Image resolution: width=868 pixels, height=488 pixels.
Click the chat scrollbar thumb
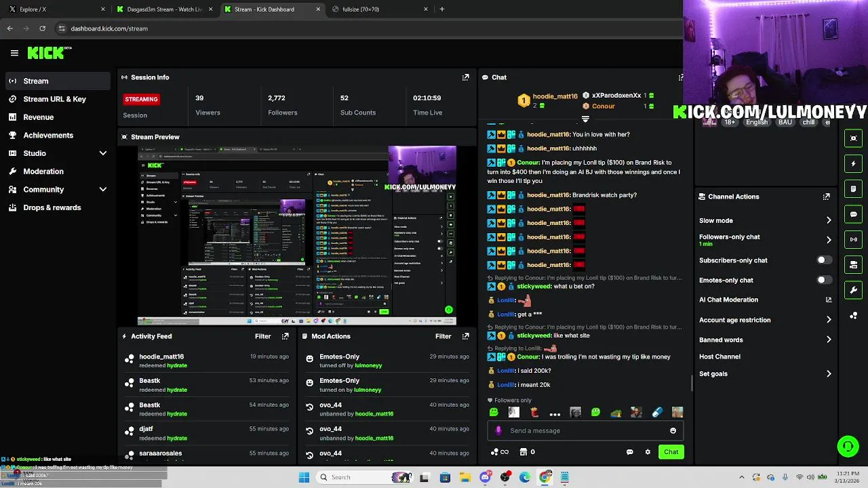[691, 384]
